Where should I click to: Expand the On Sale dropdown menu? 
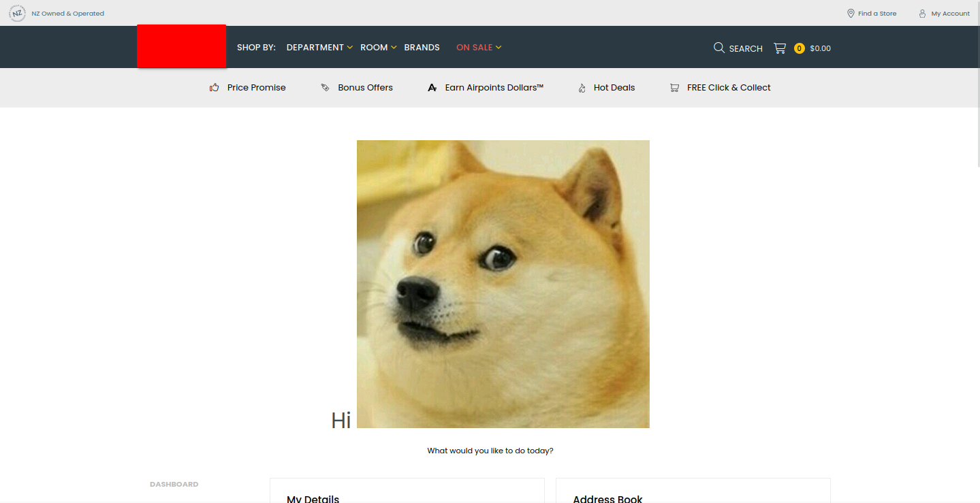[479, 48]
